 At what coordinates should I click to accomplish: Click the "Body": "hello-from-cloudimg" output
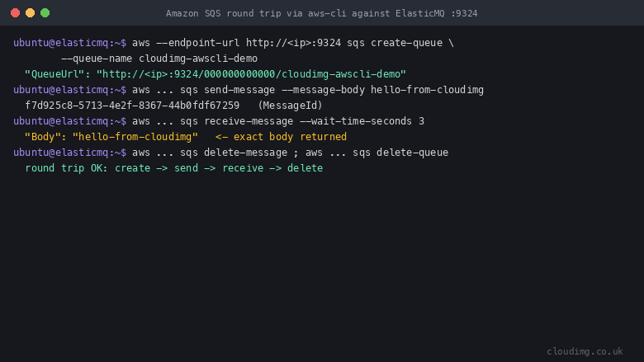point(111,137)
